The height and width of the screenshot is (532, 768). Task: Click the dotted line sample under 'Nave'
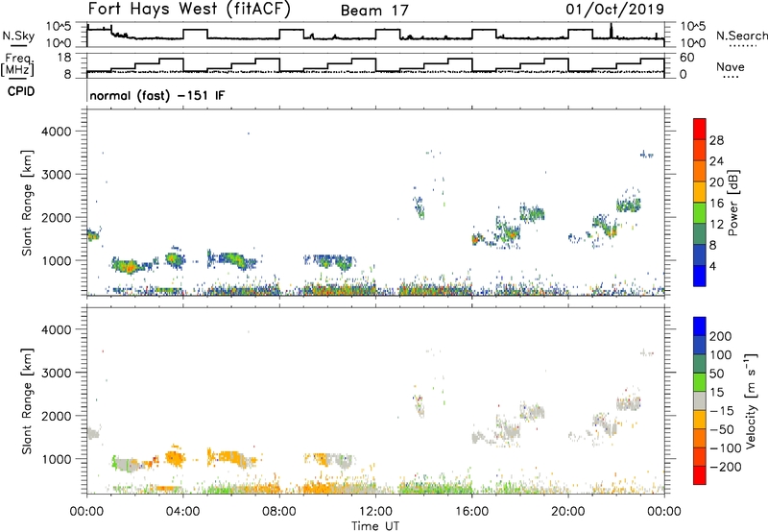732,78
